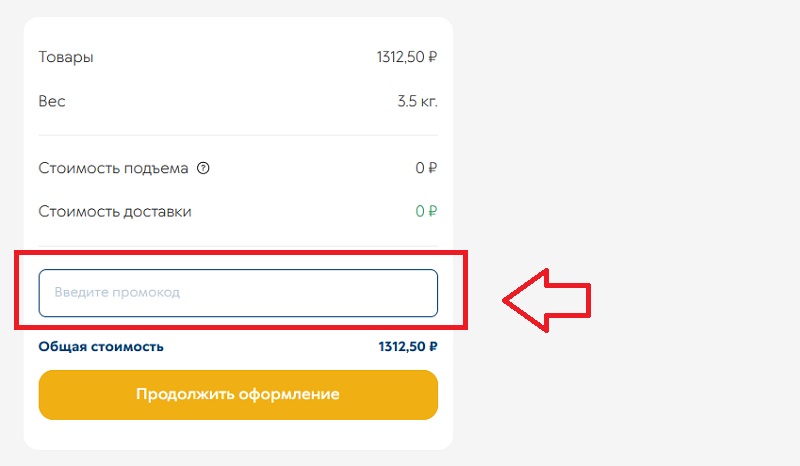Click the bold total 1312,50 ₽ amount
Image resolution: width=800 pixels, height=466 pixels.
coord(408,347)
